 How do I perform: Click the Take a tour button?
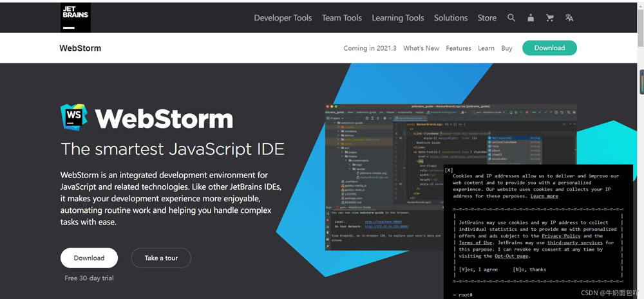[161, 258]
